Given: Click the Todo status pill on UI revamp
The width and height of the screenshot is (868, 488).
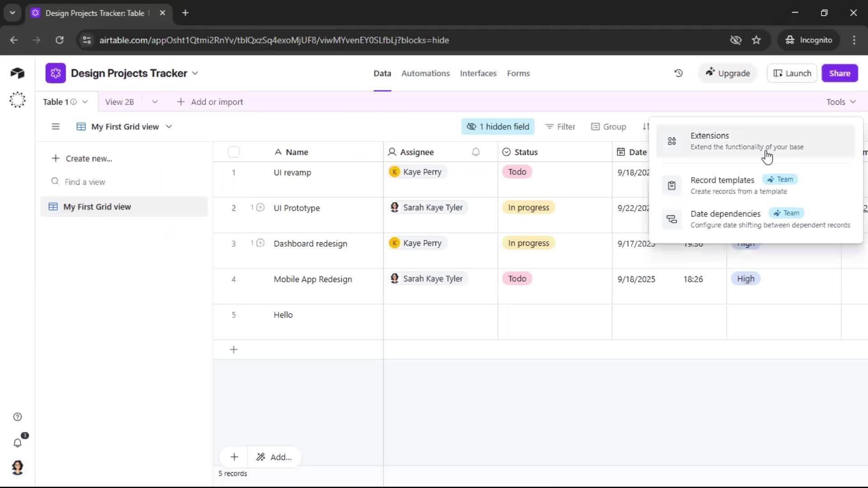Looking at the screenshot, I should pos(517,172).
